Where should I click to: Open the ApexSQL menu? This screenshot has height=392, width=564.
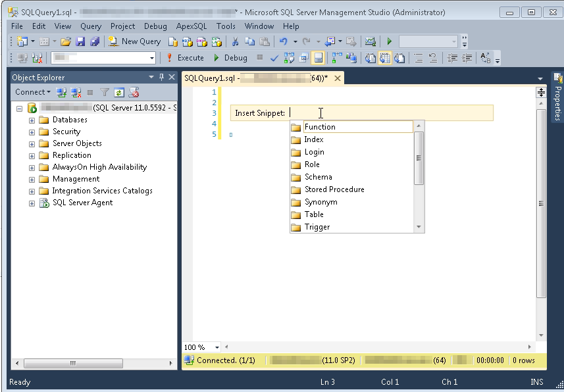click(x=191, y=26)
